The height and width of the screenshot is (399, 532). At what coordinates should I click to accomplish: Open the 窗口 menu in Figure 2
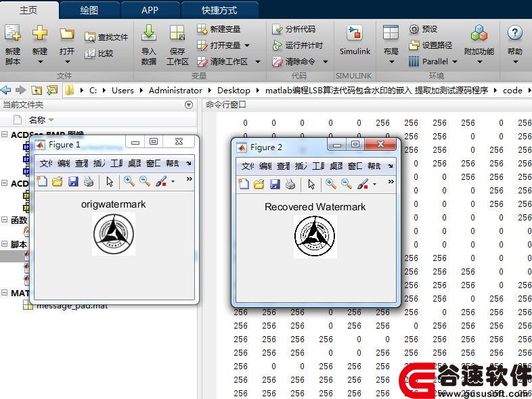pos(355,166)
